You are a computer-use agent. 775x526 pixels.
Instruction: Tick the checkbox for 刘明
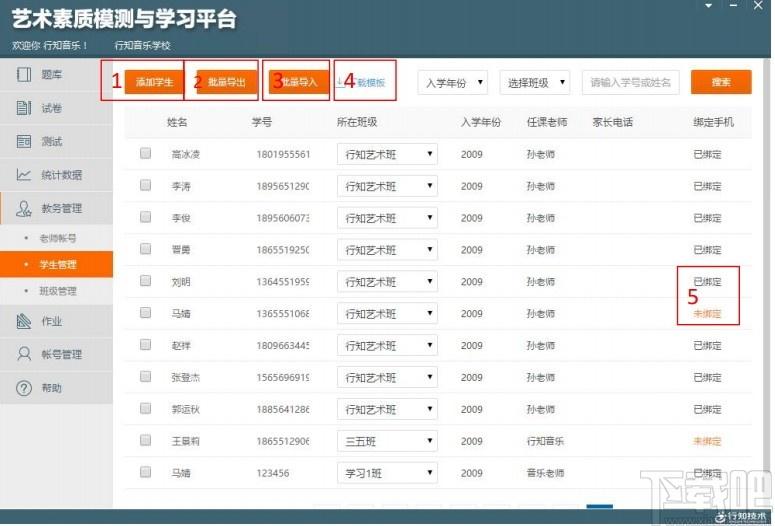(145, 280)
